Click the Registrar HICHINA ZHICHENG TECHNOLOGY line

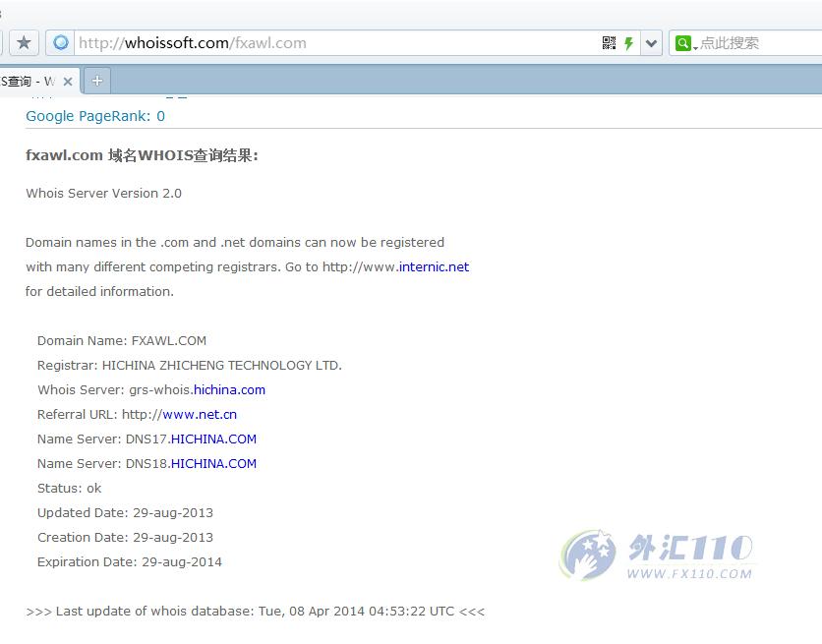coord(189,365)
